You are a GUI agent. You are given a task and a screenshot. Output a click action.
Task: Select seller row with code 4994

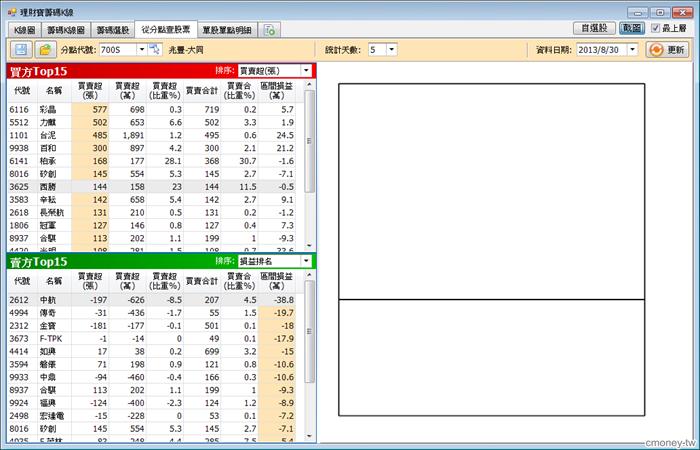(x=151, y=313)
